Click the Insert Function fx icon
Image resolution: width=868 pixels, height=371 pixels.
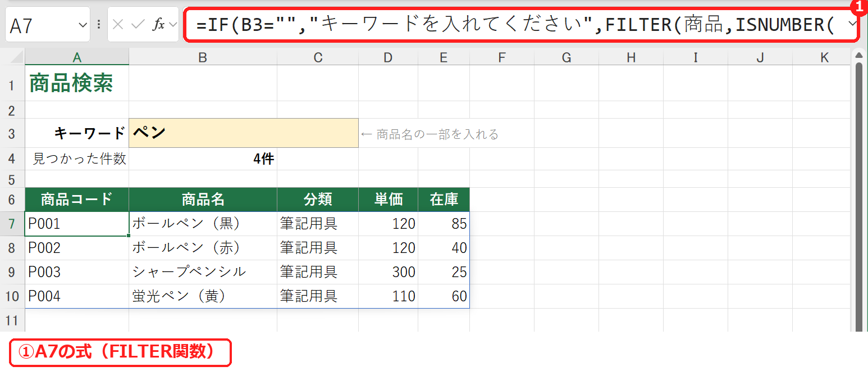click(x=159, y=24)
